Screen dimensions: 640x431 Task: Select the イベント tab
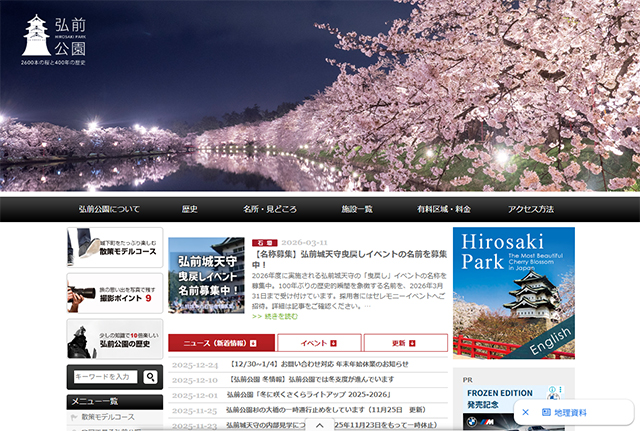[319, 343]
